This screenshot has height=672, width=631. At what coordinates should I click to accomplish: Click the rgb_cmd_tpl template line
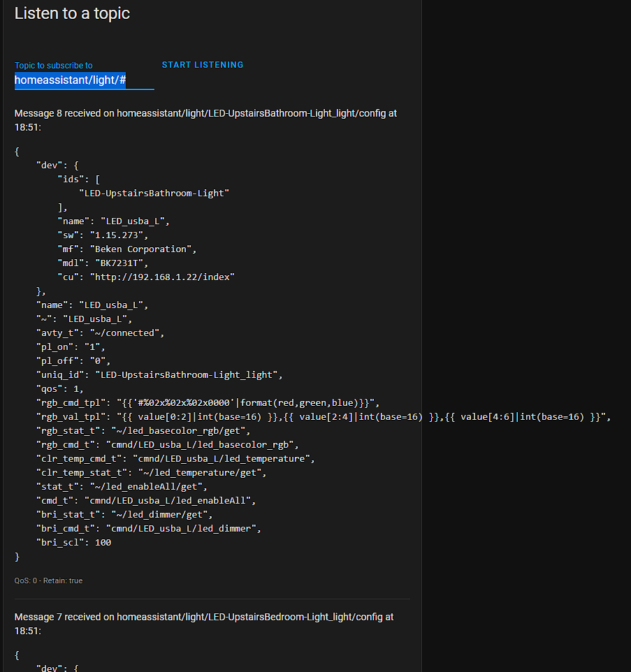(208, 403)
